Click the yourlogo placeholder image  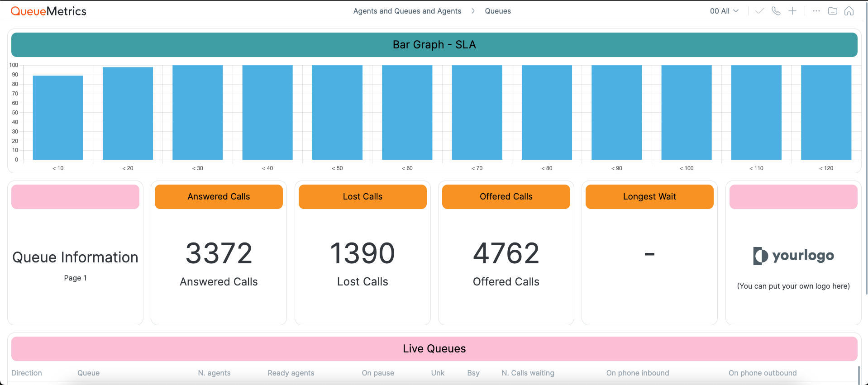(x=793, y=256)
